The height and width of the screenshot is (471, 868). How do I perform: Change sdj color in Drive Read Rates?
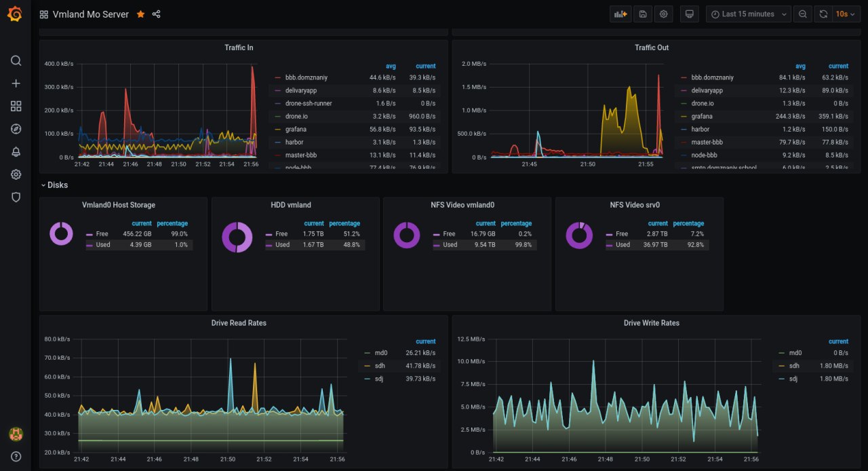click(x=368, y=379)
